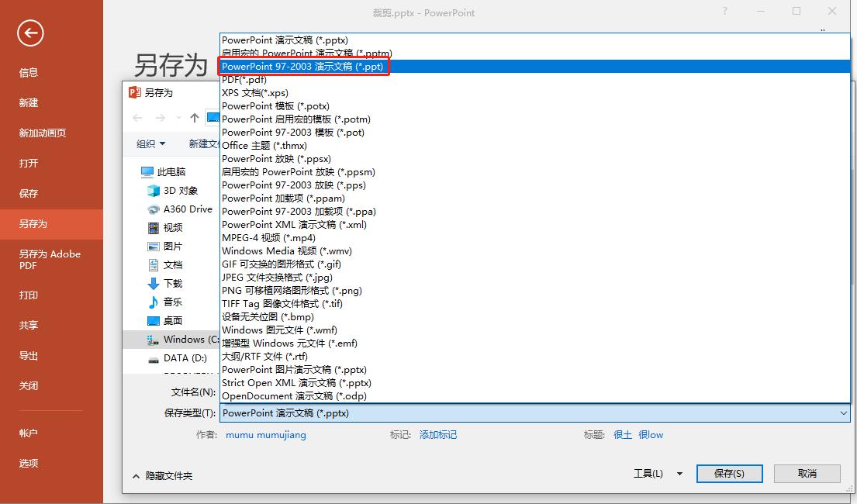Click the A360 Drive cloud icon
Viewport: 857px width, 504px height.
153,209
